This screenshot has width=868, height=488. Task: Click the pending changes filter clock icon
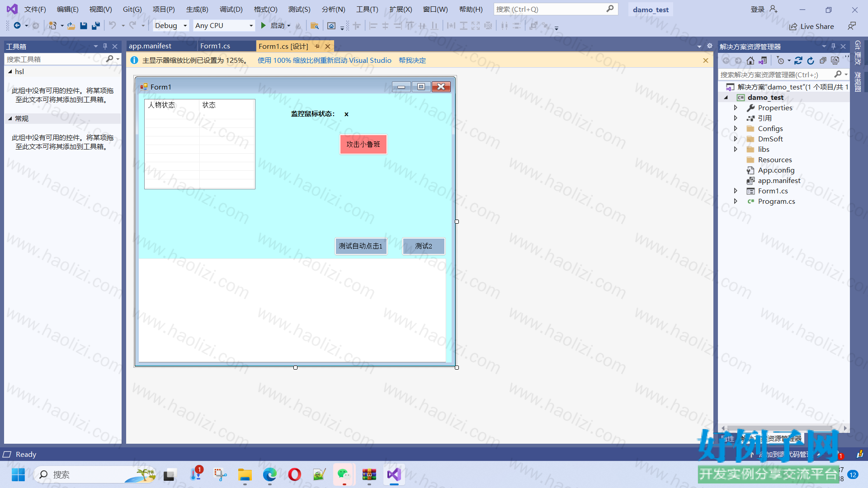(780, 61)
